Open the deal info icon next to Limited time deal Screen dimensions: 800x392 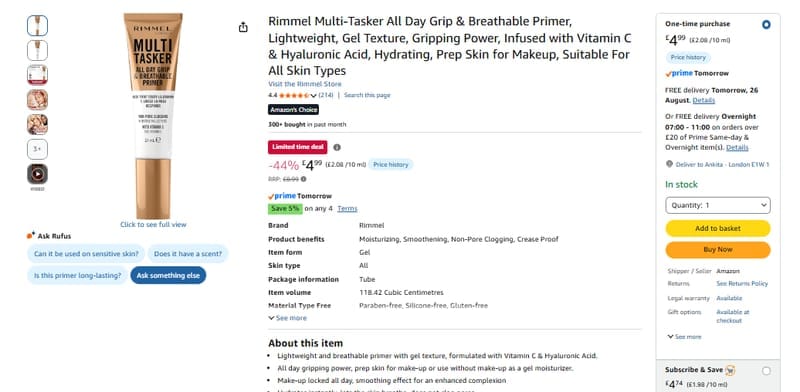click(337, 148)
